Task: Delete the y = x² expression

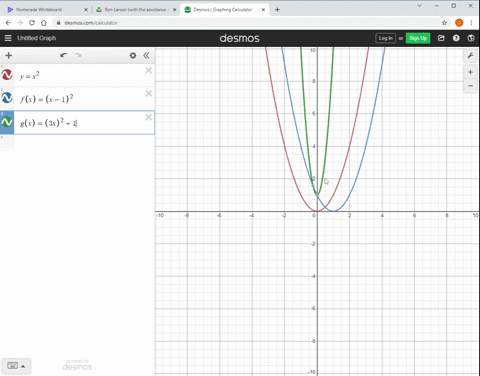Action: pos(149,70)
